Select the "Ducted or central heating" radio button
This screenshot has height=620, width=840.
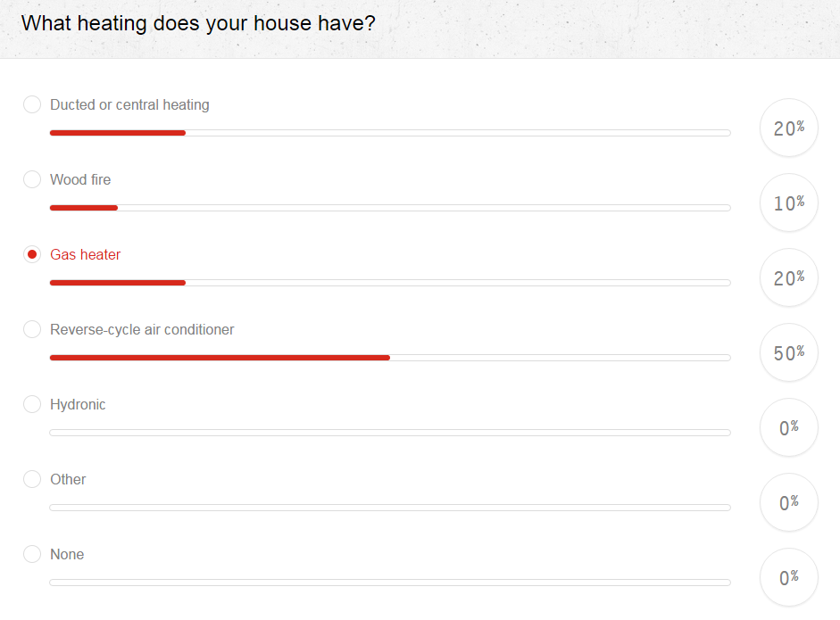(x=32, y=104)
